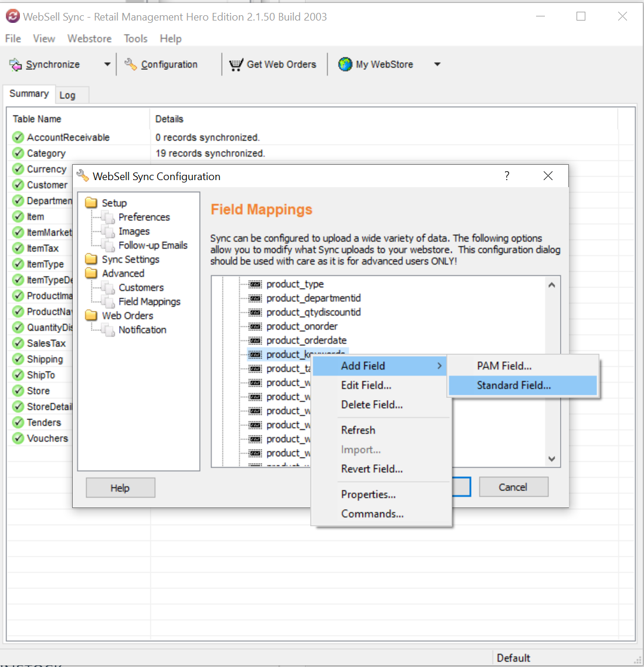This screenshot has height=667, width=644.
Task: Select Delete Field... in context menu
Action: (382, 405)
